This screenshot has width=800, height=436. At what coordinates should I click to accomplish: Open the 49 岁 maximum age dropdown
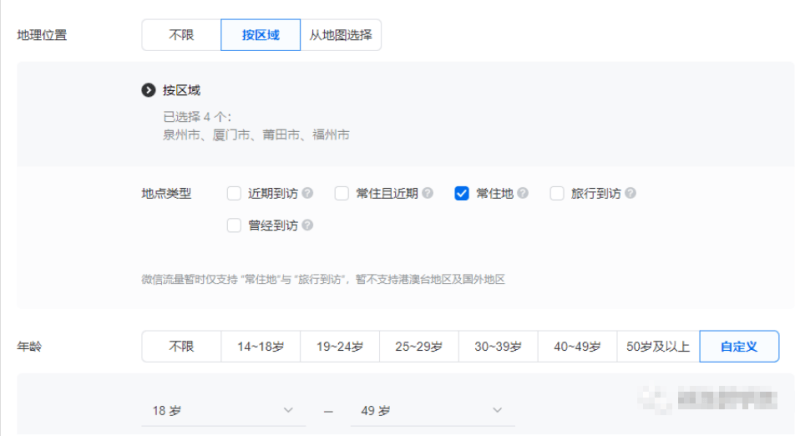pos(433,411)
